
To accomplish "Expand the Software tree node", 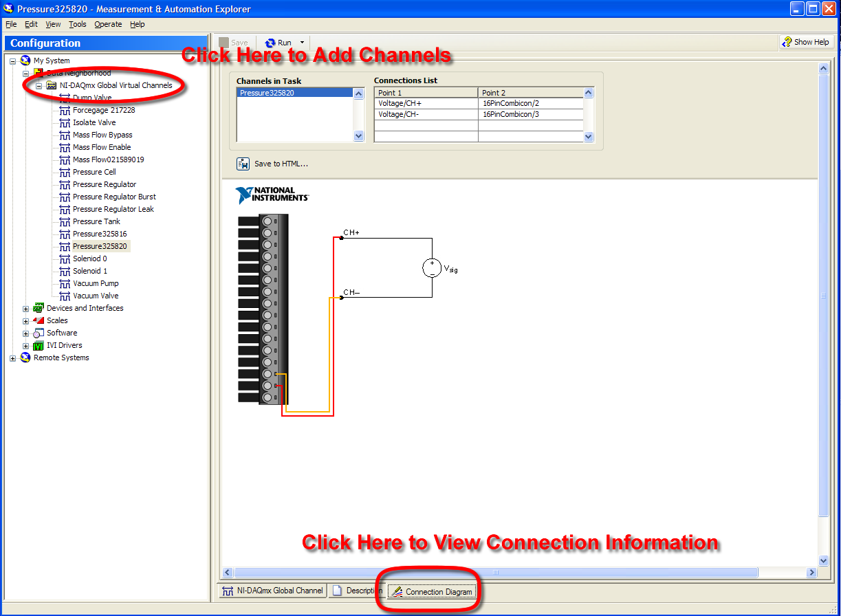I will point(26,333).
